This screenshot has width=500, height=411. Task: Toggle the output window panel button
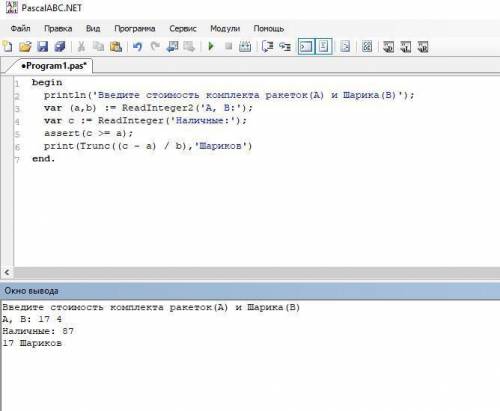(x=306, y=46)
